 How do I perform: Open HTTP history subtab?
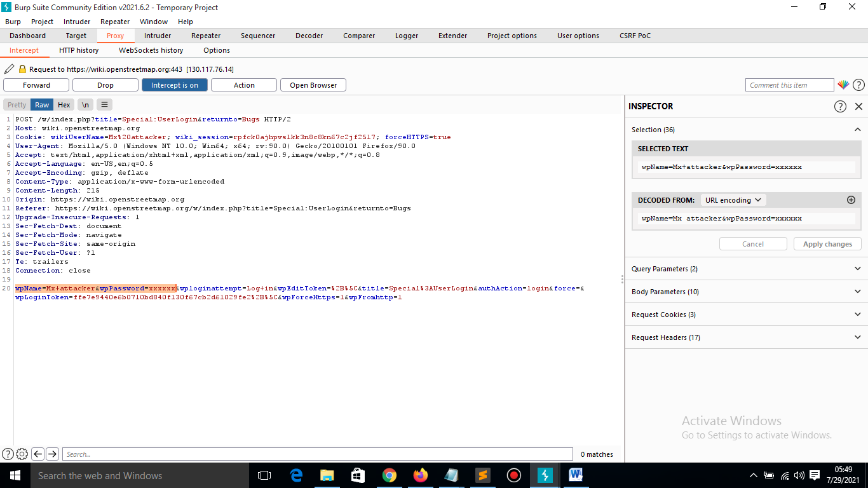(79, 50)
